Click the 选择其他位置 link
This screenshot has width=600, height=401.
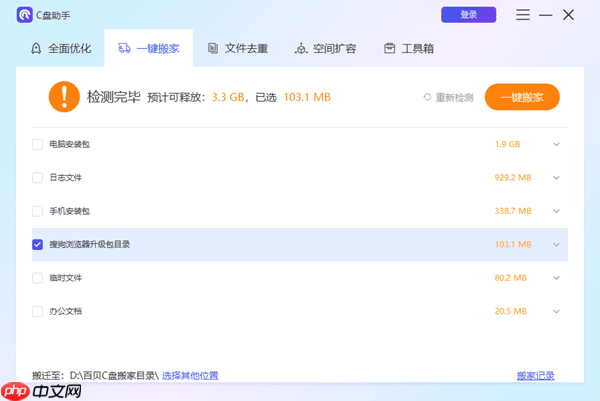(x=190, y=375)
